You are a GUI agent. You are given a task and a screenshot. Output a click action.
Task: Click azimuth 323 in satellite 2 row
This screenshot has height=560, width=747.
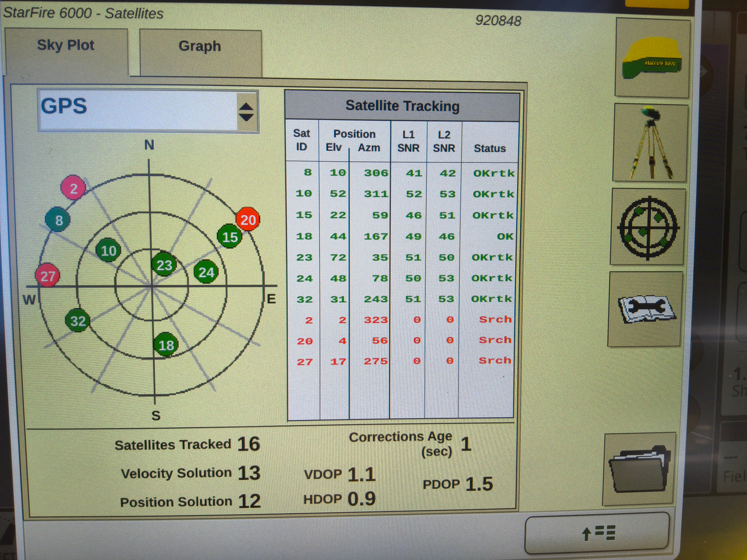376,320
